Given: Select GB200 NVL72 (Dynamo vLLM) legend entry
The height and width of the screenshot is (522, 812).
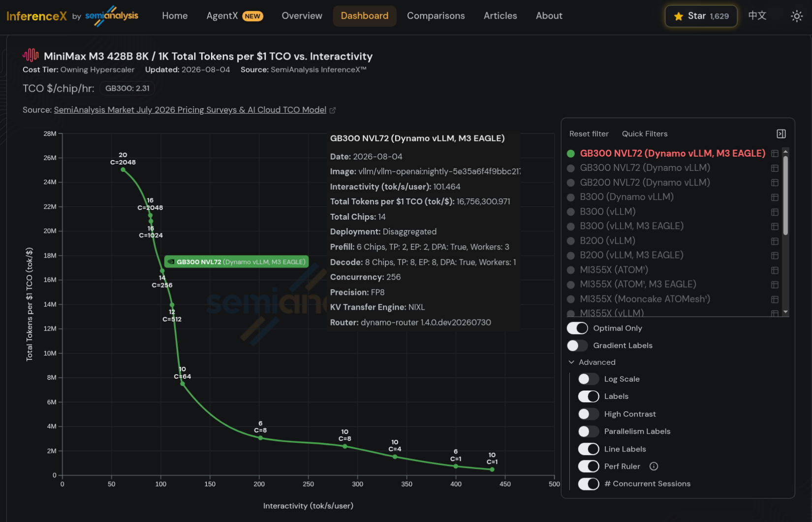Looking at the screenshot, I should pyautogui.click(x=645, y=183).
